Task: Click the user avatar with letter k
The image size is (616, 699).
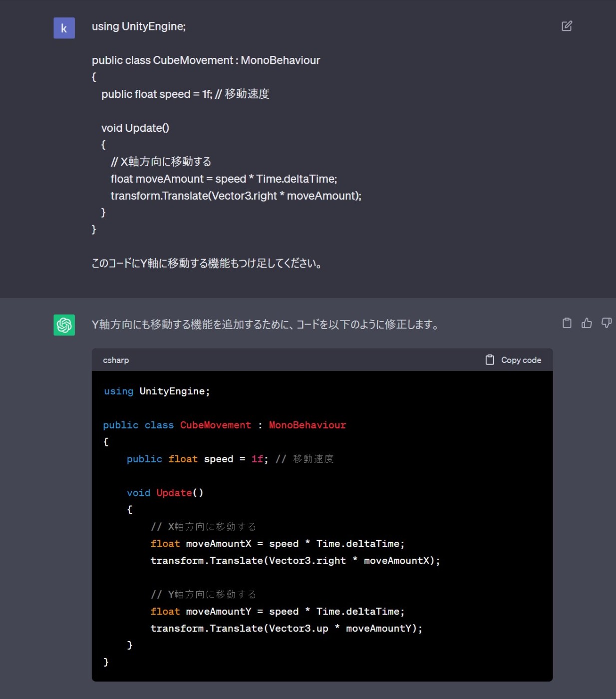Action: [x=64, y=28]
